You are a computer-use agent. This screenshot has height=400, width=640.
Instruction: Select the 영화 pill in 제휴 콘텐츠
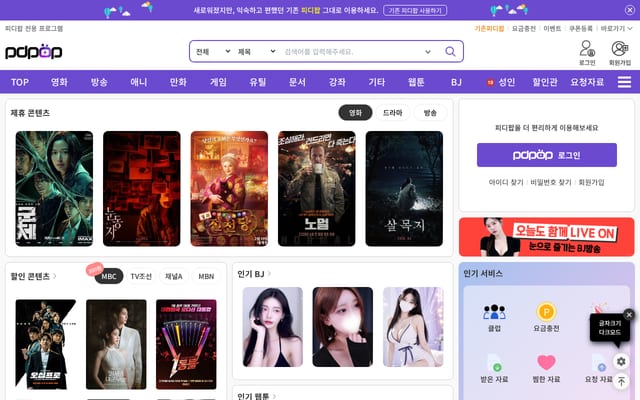(x=355, y=113)
